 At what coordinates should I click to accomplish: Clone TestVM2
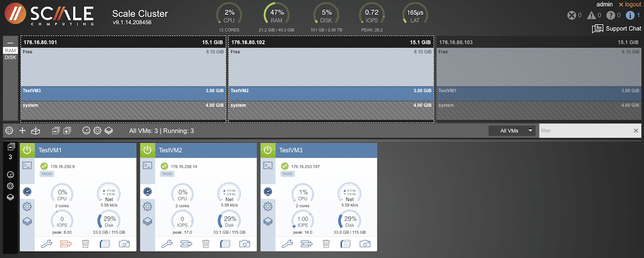pyautogui.click(x=225, y=244)
